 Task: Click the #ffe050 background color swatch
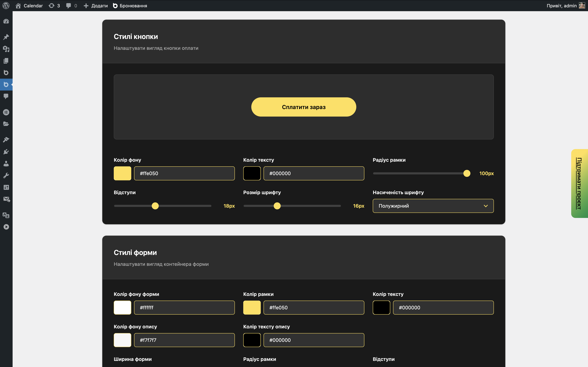click(122, 173)
